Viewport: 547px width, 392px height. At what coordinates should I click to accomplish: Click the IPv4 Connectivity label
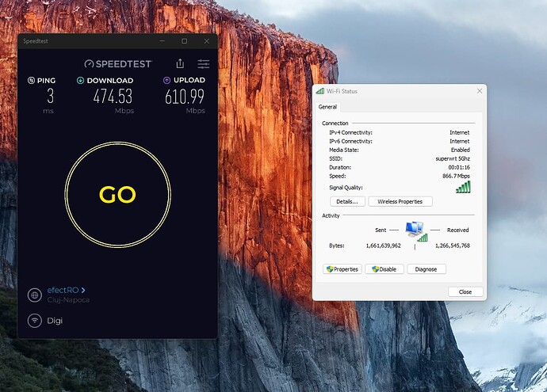[x=350, y=132]
